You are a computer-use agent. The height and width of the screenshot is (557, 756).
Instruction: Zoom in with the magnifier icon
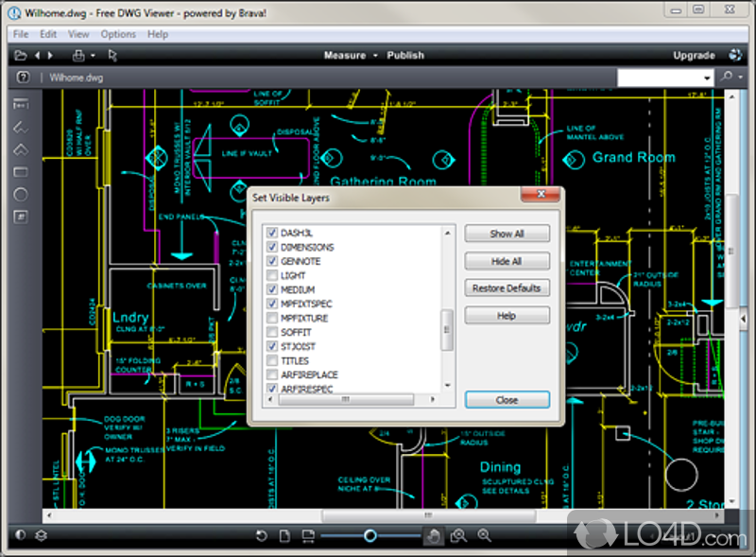click(484, 535)
